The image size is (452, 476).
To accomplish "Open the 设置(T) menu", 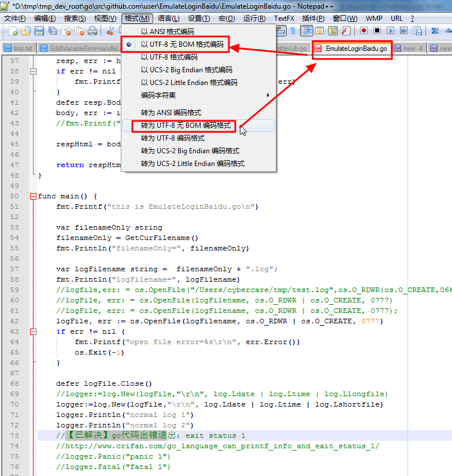I will tap(199, 19).
